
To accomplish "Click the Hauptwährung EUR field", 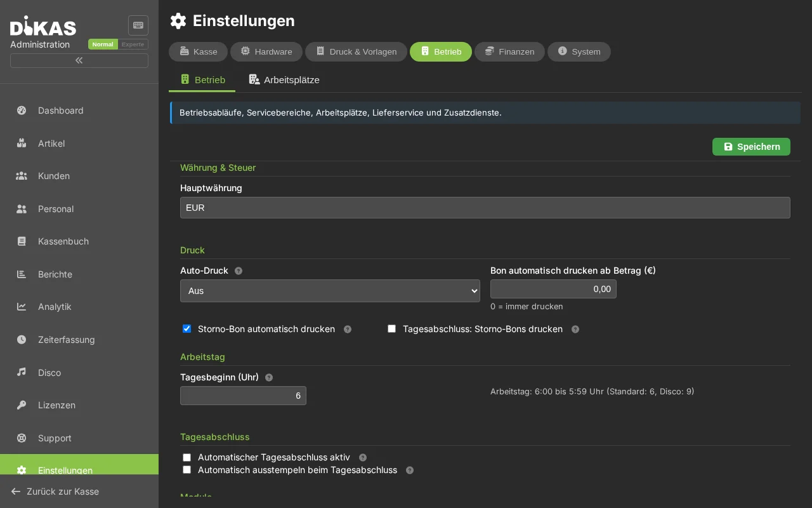I will (485, 208).
